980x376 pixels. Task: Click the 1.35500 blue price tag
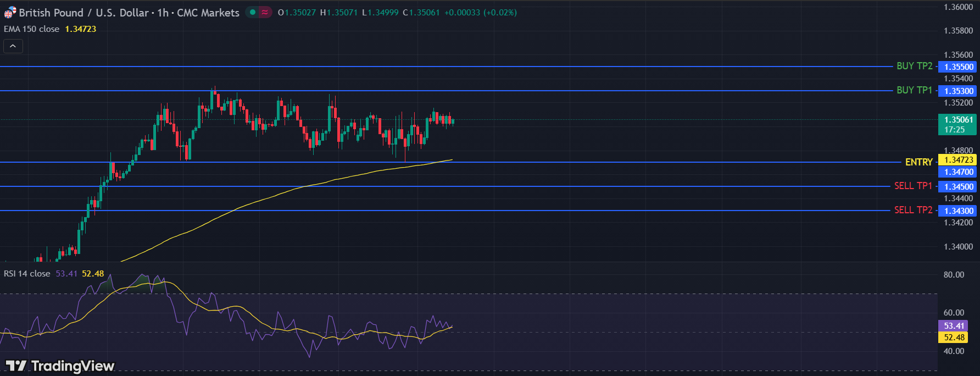[959, 67]
